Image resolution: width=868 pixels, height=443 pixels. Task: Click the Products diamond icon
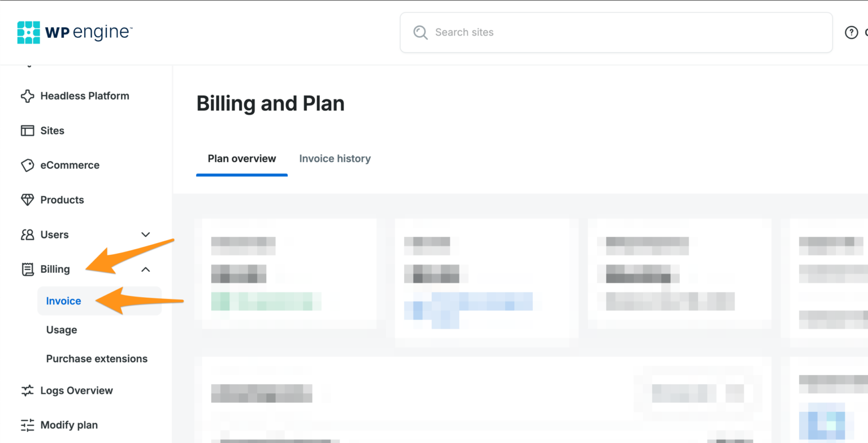27,199
